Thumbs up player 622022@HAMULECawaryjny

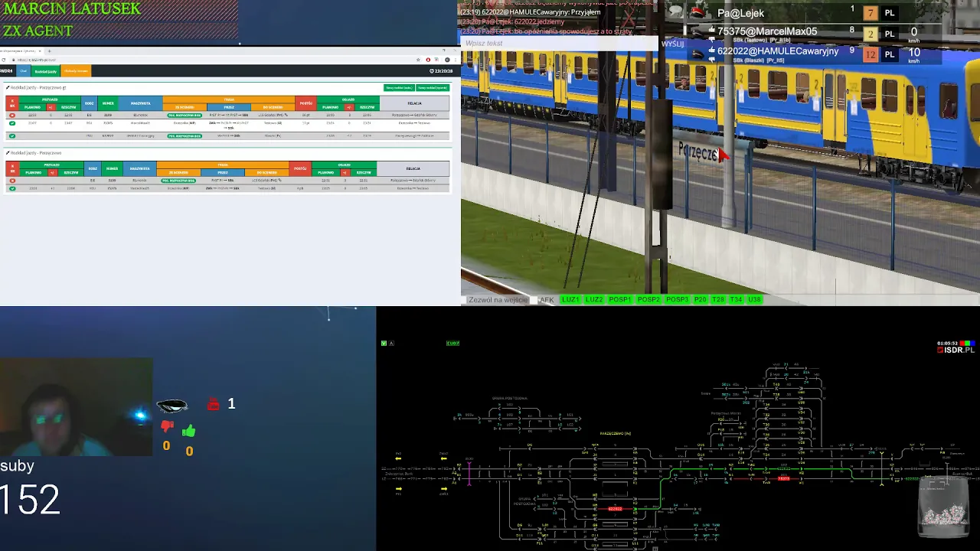[711, 50]
